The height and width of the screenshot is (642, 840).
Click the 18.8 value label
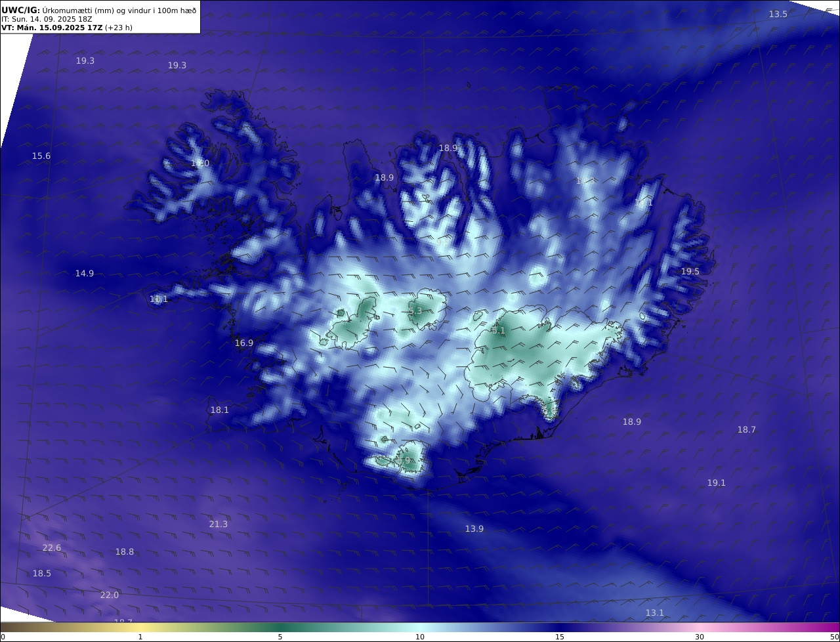click(x=125, y=552)
